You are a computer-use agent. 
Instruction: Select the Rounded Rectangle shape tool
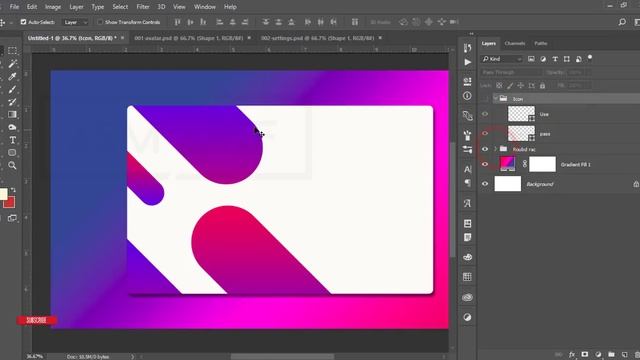[x=12, y=153]
